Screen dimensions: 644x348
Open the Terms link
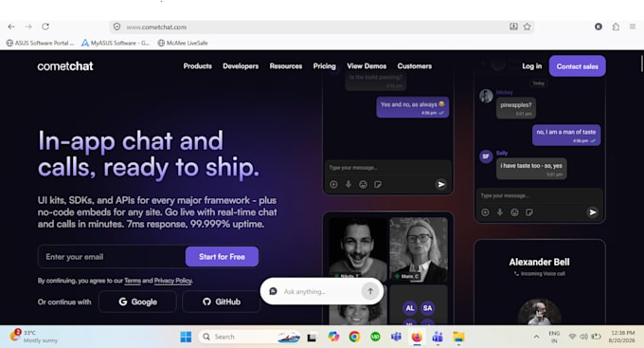pos(133,281)
